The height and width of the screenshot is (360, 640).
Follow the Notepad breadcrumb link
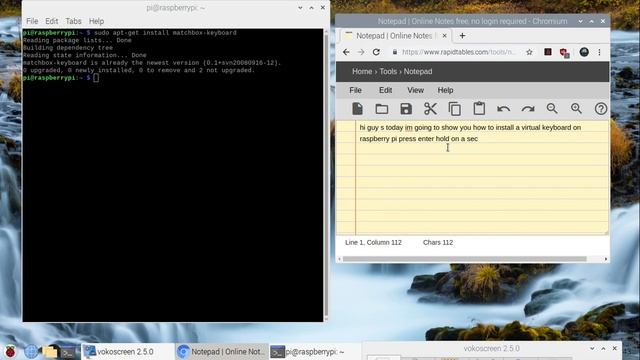418,71
